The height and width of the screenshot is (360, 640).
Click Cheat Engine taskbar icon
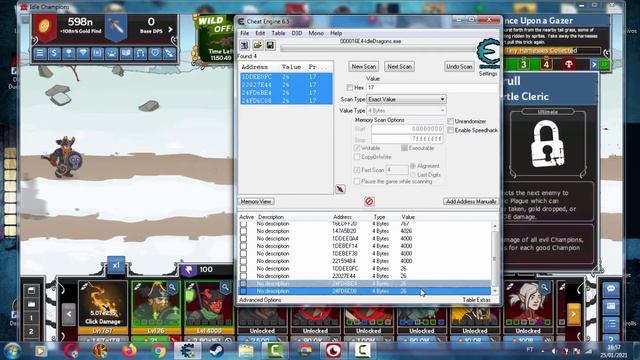pyautogui.click(x=187, y=351)
